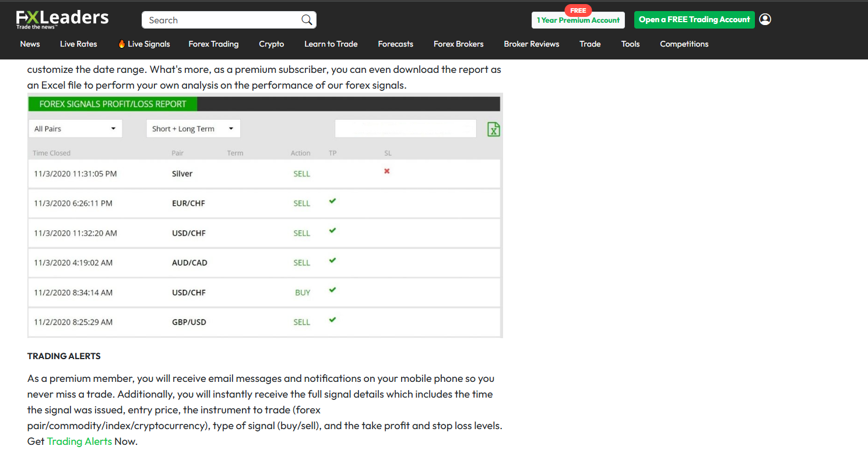Click the Excel download icon
868x460 pixels.
pyautogui.click(x=493, y=129)
